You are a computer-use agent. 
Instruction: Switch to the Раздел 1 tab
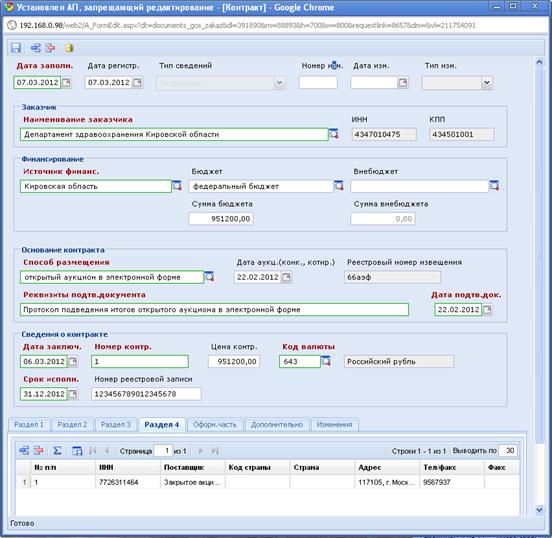(x=29, y=425)
